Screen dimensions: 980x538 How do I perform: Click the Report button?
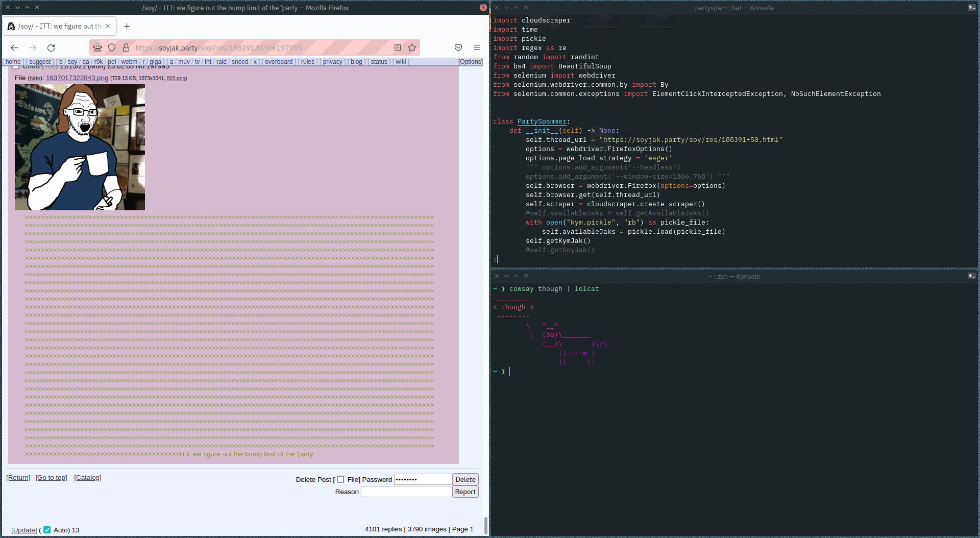(465, 492)
